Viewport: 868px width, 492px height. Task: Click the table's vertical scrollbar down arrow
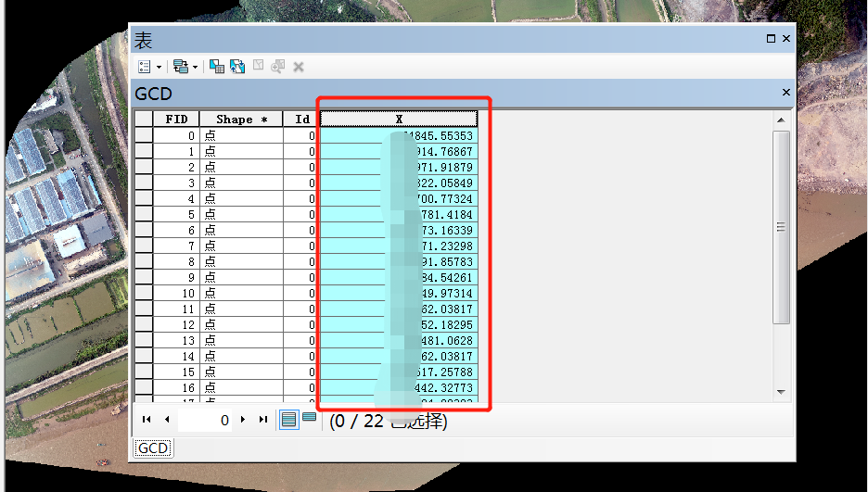click(781, 392)
